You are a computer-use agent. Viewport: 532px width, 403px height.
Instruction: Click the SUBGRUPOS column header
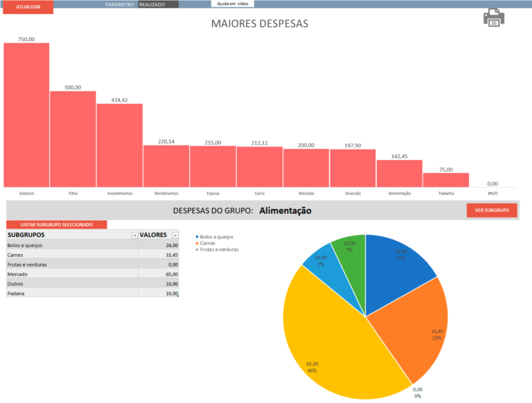(72, 235)
